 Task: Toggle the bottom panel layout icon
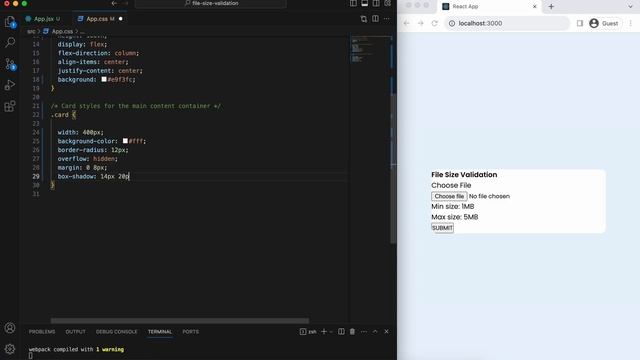364,3
